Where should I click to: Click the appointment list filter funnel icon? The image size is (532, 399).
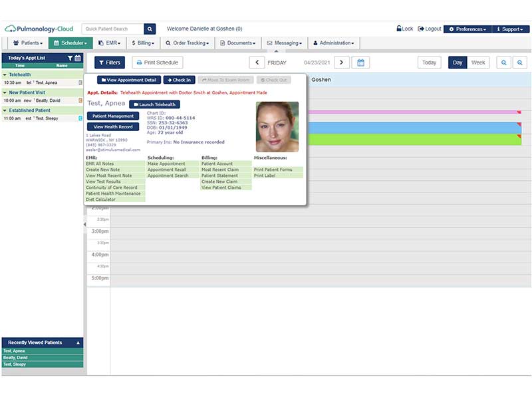(x=70, y=58)
